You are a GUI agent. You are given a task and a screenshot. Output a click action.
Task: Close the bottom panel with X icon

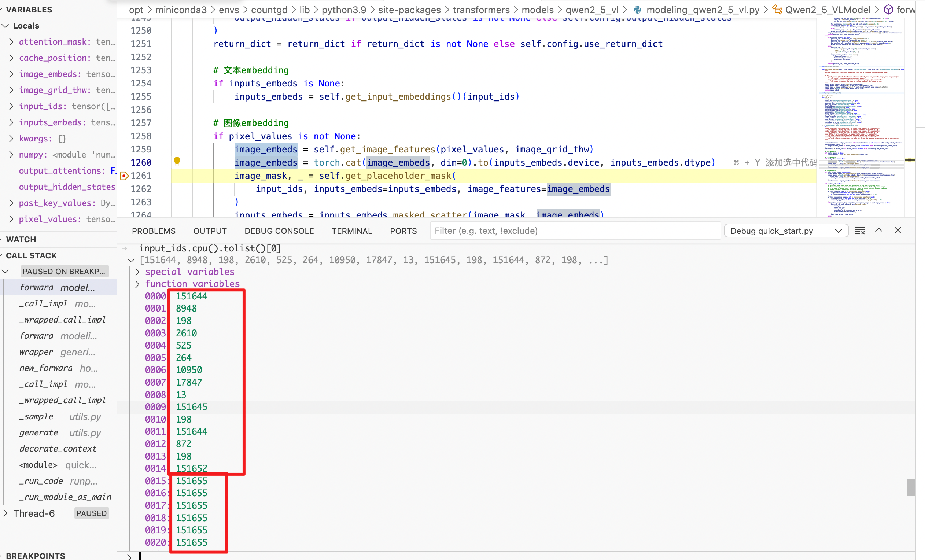[x=898, y=231]
